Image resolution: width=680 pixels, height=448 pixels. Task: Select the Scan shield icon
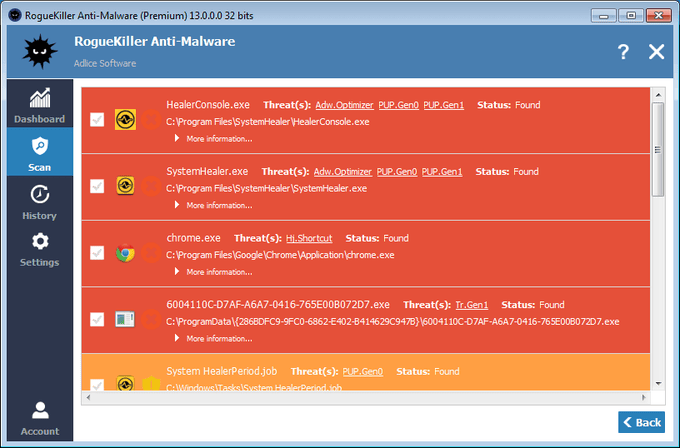pos(39,147)
